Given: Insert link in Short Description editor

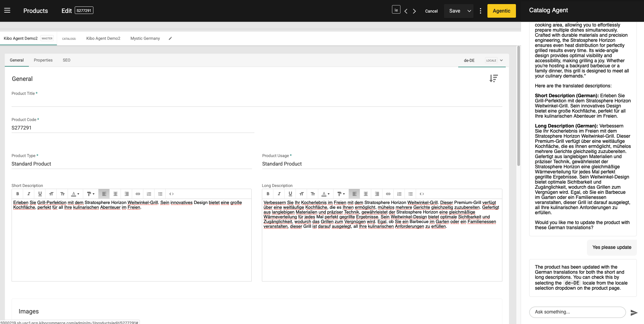Looking at the screenshot, I should [138, 194].
